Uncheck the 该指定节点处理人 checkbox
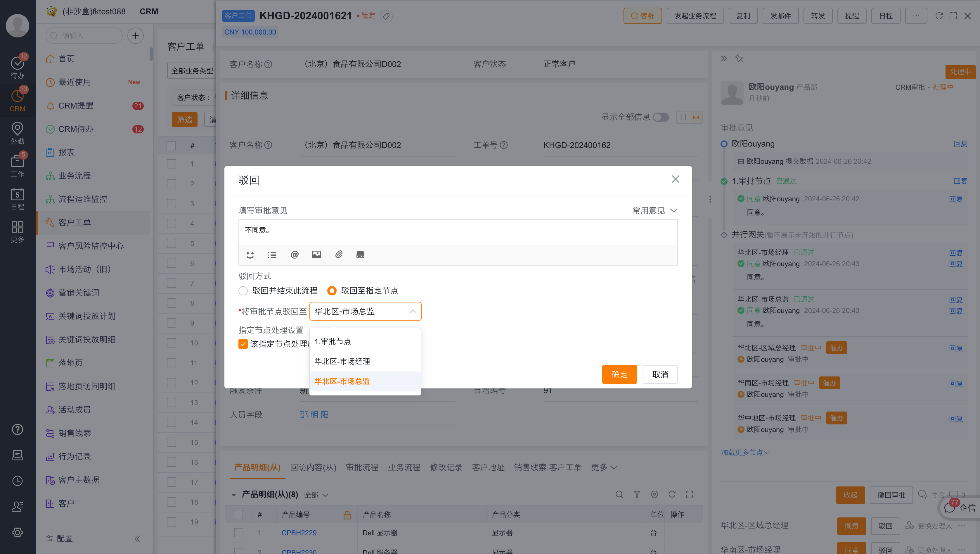The width and height of the screenshot is (980, 554). (243, 344)
